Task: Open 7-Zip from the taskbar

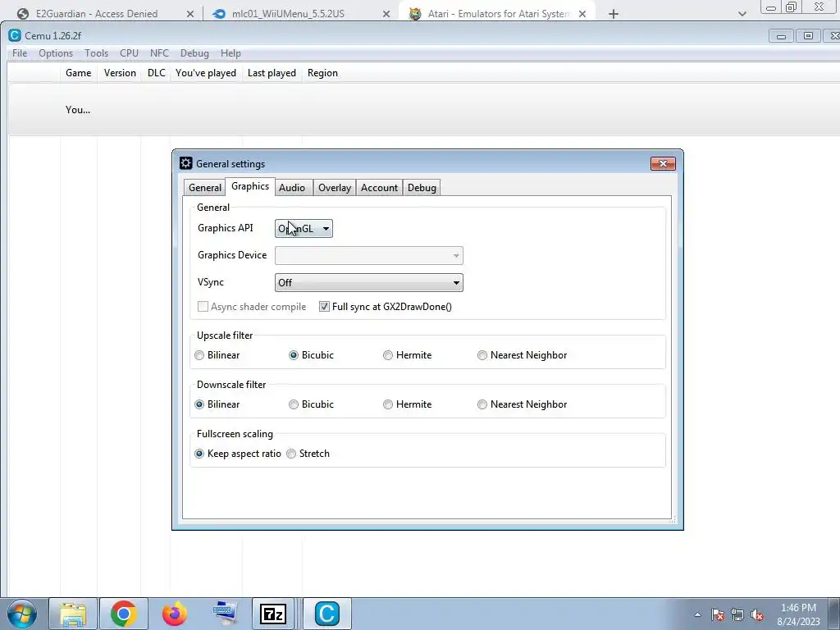Action: point(273,614)
